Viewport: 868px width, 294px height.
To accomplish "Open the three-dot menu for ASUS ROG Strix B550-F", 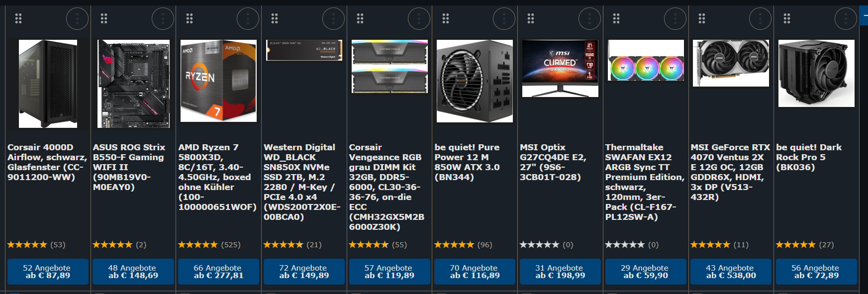I will tap(163, 19).
